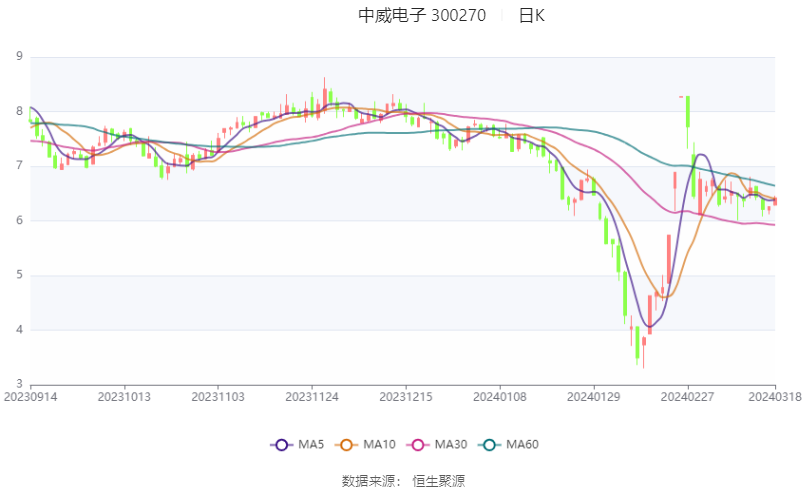Click the 数据来源 label text
Screen dimensions: 807x491
367,481
